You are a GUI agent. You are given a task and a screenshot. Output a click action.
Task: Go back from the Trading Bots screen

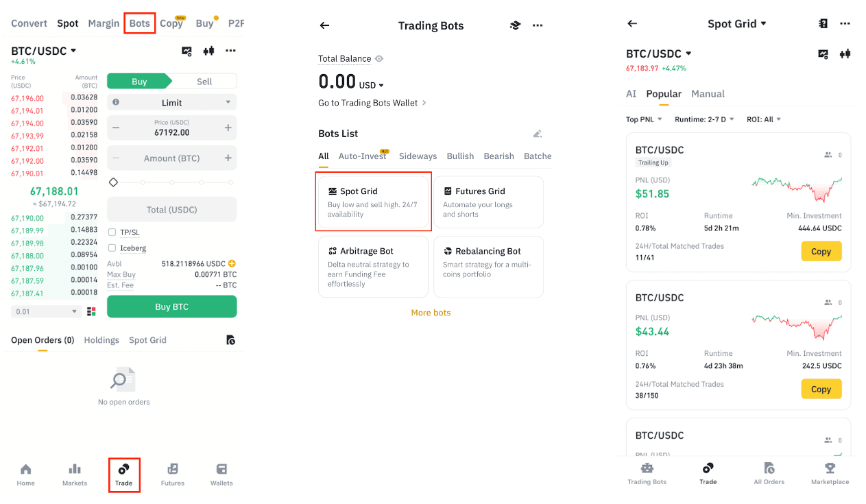pyautogui.click(x=325, y=25)
